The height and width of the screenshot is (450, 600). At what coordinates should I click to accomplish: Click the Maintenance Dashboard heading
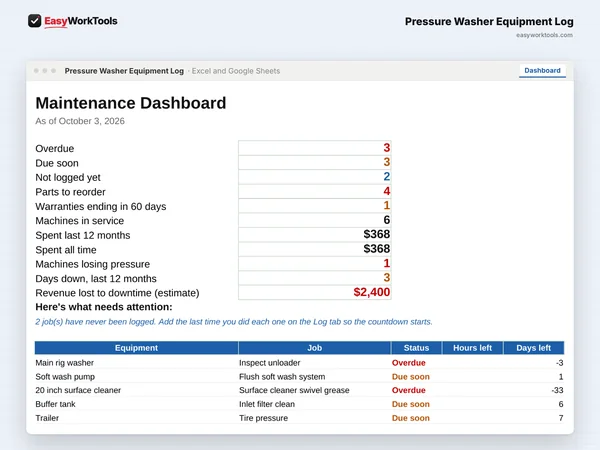(x=130, y=103)
